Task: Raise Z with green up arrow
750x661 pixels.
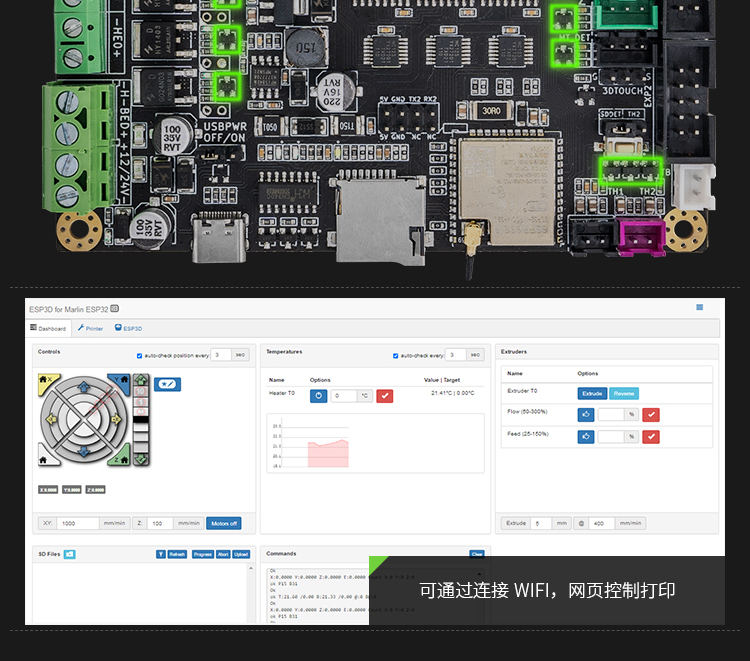Action: point(141,380)
